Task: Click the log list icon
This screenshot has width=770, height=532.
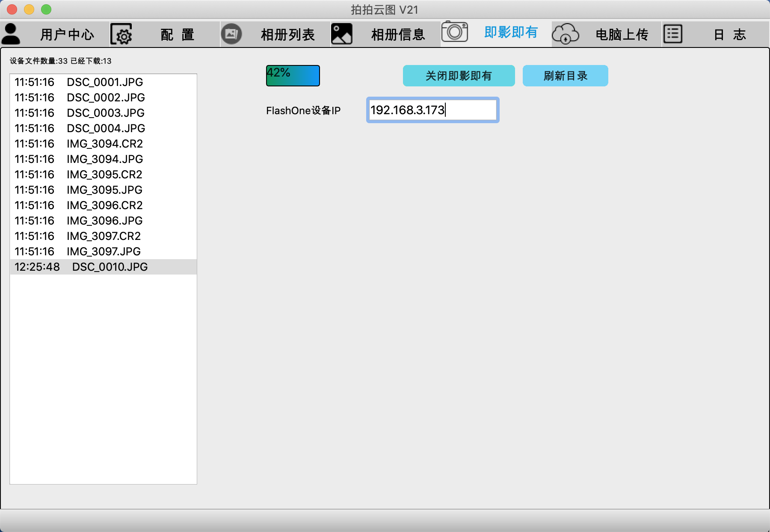Action: pos(673,34)
